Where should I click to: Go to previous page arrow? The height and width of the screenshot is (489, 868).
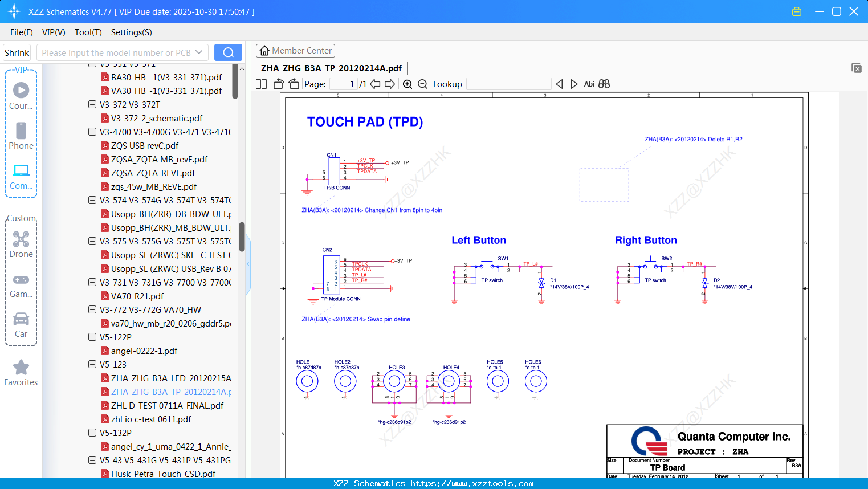375,84
